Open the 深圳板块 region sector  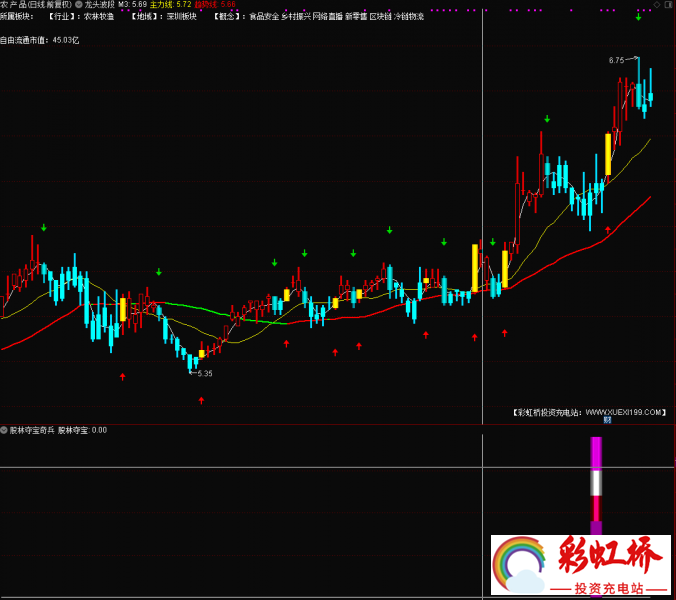click(x=181, y=17)
